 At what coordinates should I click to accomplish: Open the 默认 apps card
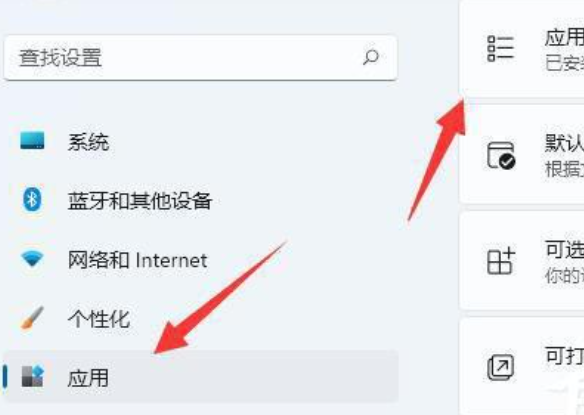tap(522, 154)
